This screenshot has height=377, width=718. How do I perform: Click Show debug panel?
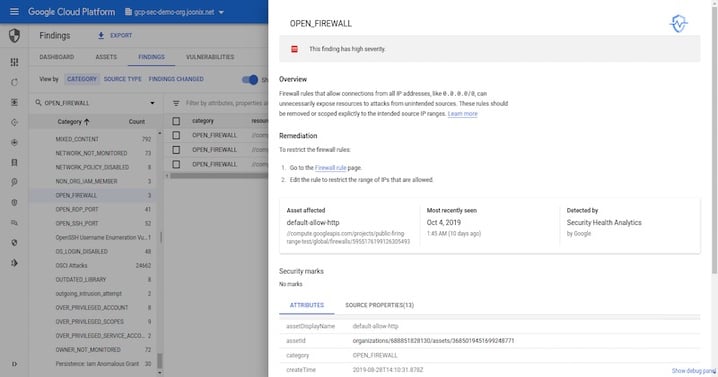(693, 371)
